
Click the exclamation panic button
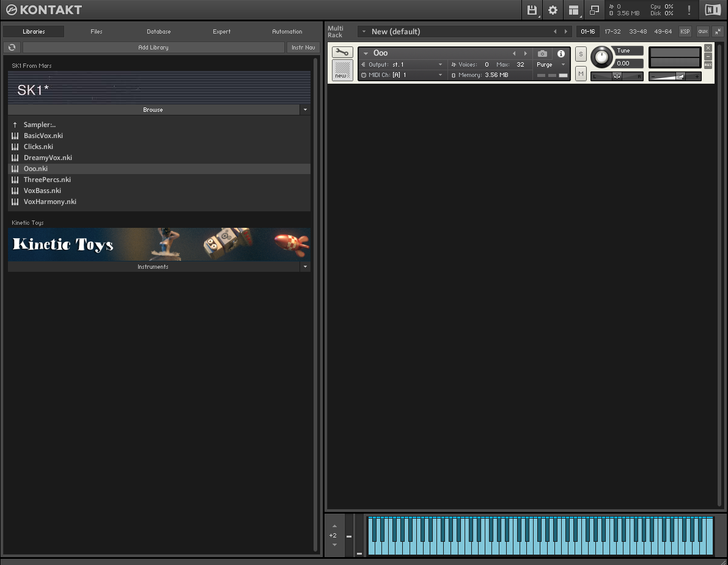click(x=689, y=10)
